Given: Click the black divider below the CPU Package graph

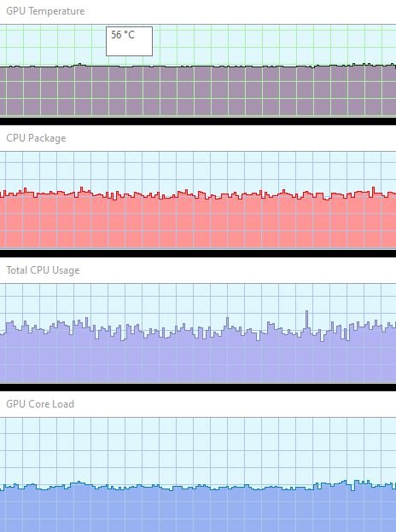Looking at the screenshot, I should (198, 253).
